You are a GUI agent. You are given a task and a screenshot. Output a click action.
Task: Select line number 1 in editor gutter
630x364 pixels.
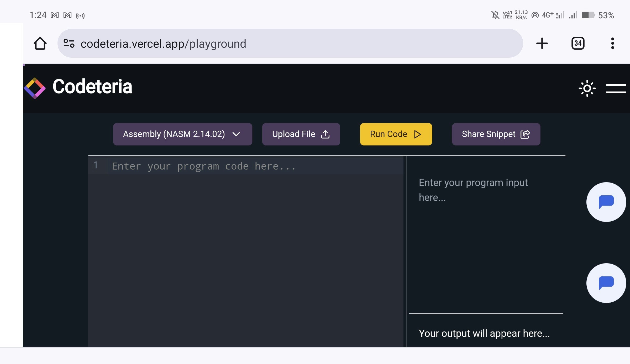[x=96, y=165]
